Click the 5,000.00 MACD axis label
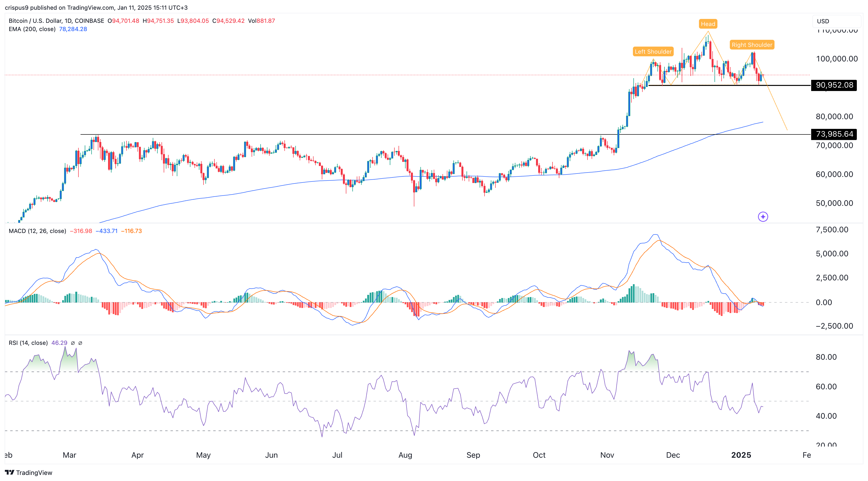 (x=832, y=254)
